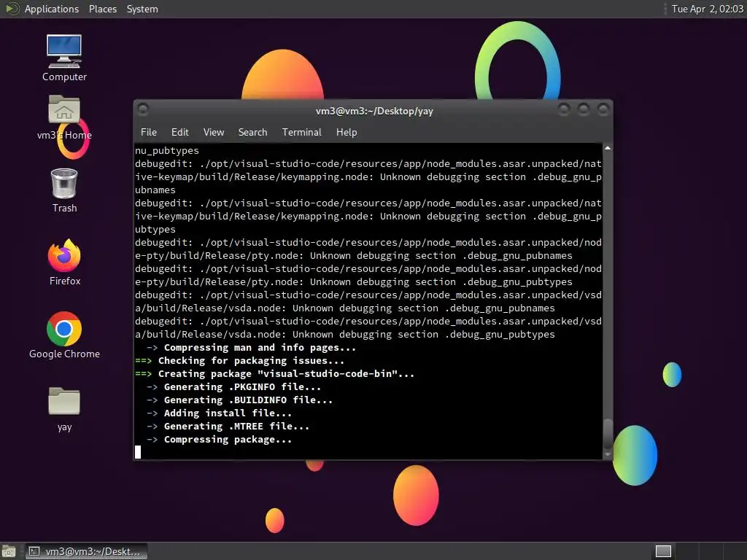The image size is (747, 560).
Task: Open the terminal Search menu
Action: (x=252, y=133)
